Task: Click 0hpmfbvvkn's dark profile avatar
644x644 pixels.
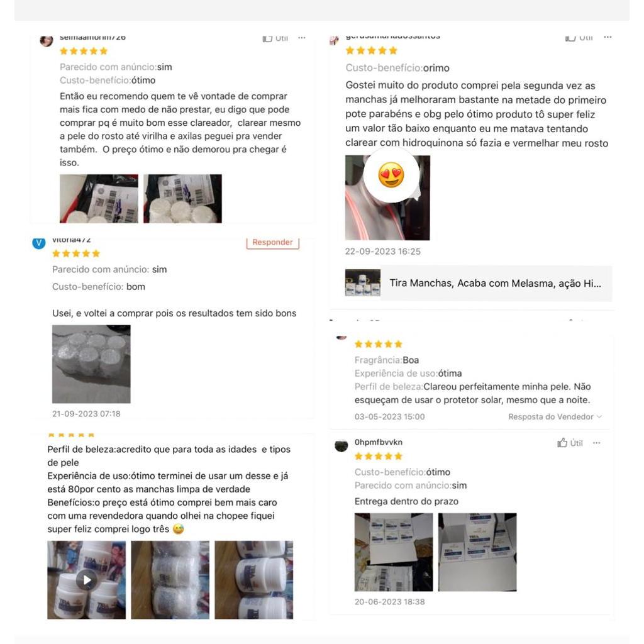Action: pos(341,446)
